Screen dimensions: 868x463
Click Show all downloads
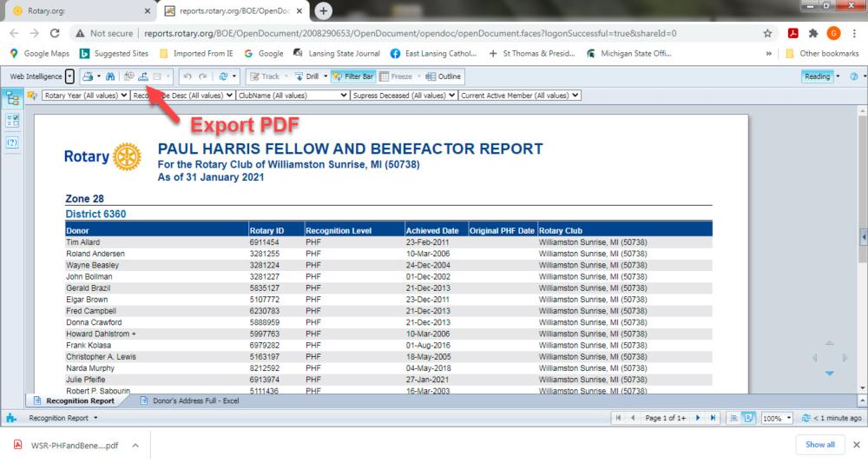pyautogui.click(x=820, y=445)
